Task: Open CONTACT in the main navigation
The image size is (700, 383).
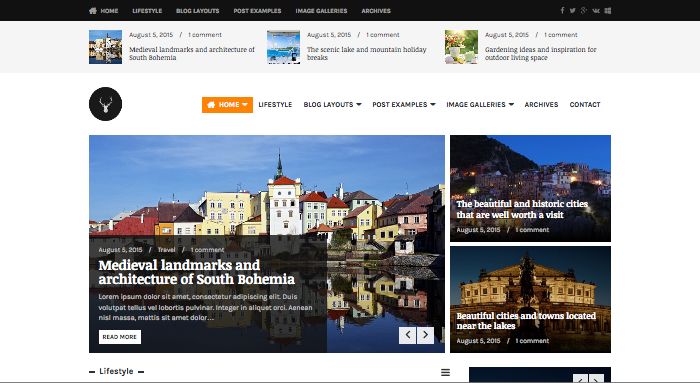Action: point(585,104)
